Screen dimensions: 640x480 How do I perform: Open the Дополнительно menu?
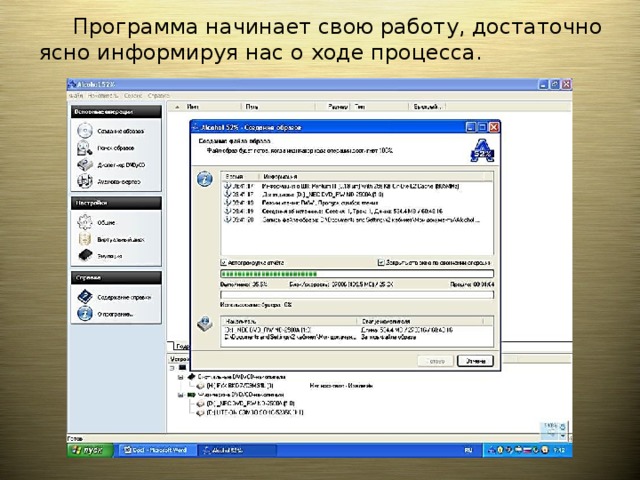click(x=103, y=96)
